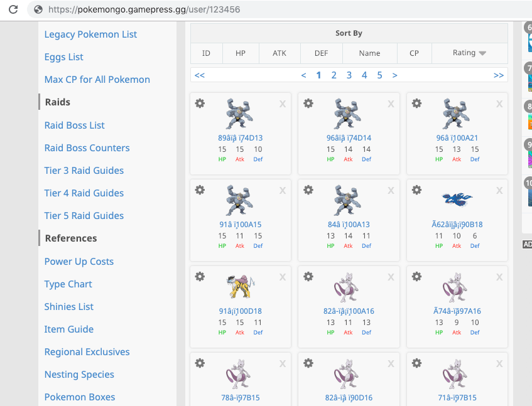This screenshot has height=406, width=532.
Task: Go to page 4 of results
Action: 364,75
